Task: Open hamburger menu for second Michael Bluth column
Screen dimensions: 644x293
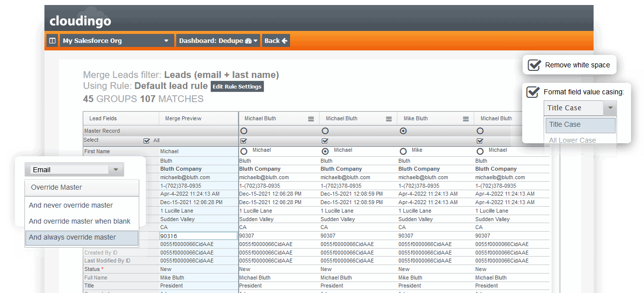Action: pyautogui.click(x=389, y=119)
